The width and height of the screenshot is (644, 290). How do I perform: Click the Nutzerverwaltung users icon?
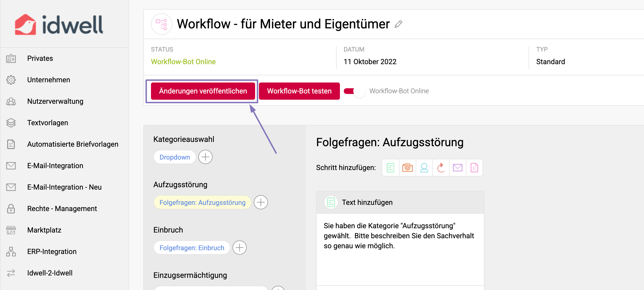point(11,101)
